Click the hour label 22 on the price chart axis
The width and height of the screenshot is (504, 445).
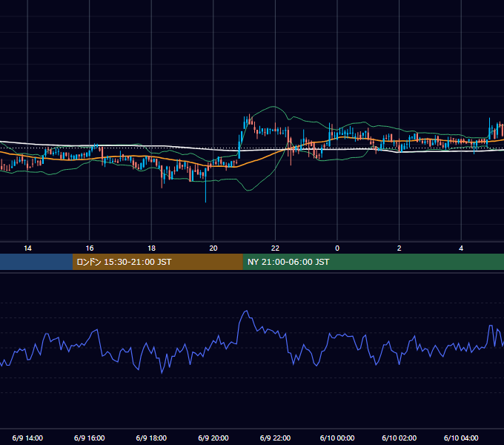click(x=275, y=248)
